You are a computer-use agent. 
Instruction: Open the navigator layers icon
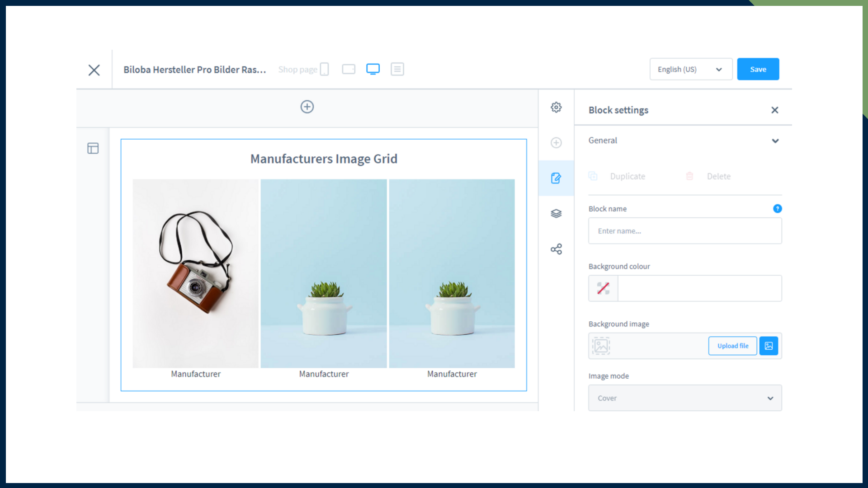coord(556,213)
